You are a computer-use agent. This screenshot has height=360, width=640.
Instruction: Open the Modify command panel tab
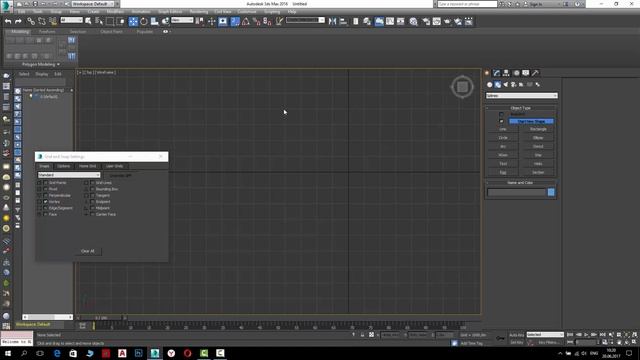coord(496,73)
